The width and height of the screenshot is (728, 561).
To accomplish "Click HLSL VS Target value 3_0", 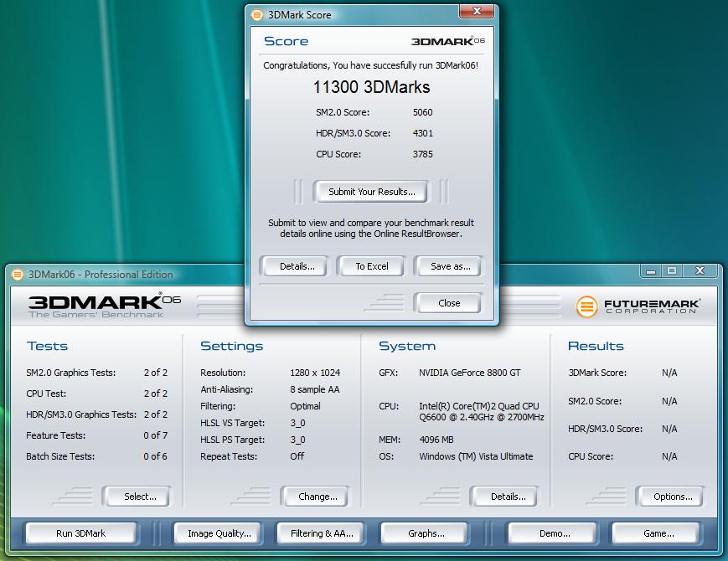I will click(297, 423).
